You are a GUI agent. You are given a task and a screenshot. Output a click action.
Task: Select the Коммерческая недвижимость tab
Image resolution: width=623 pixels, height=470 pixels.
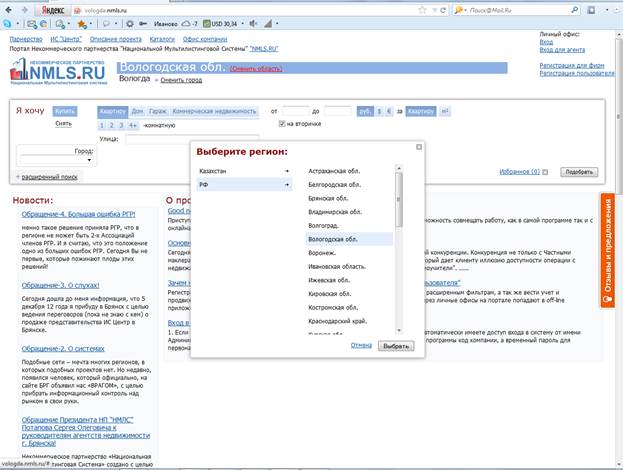coord(214,112)
